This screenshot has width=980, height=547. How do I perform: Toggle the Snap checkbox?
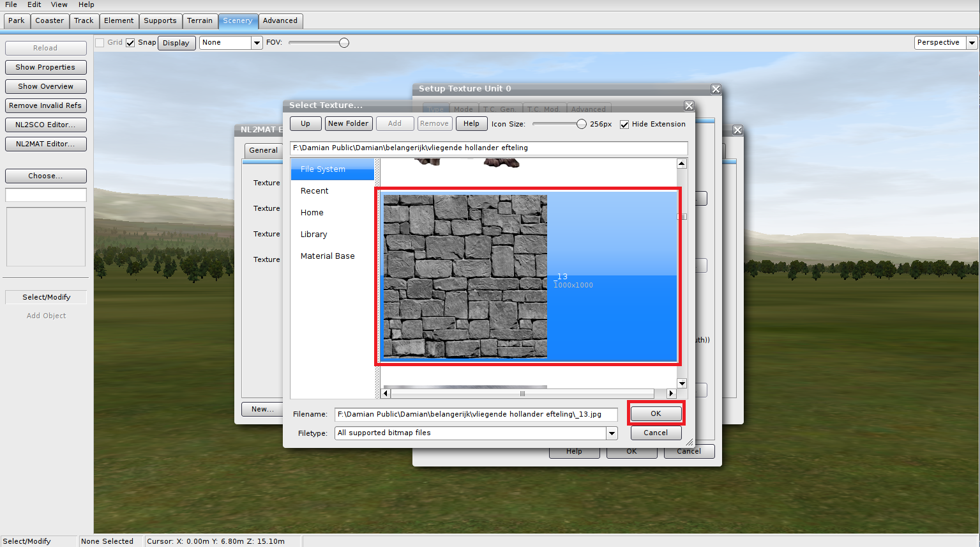click(x=130, y=43)
